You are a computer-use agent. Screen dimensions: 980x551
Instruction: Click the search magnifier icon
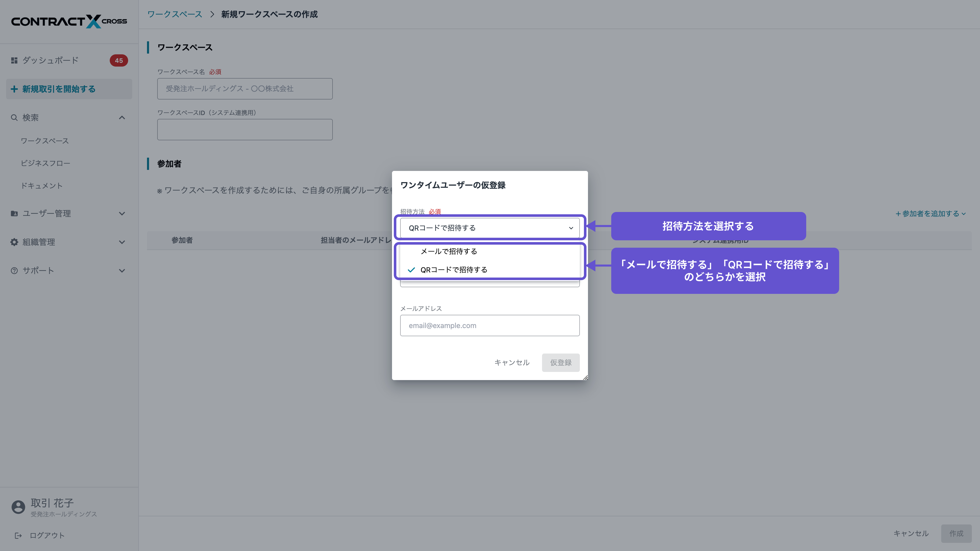point(14,118)
